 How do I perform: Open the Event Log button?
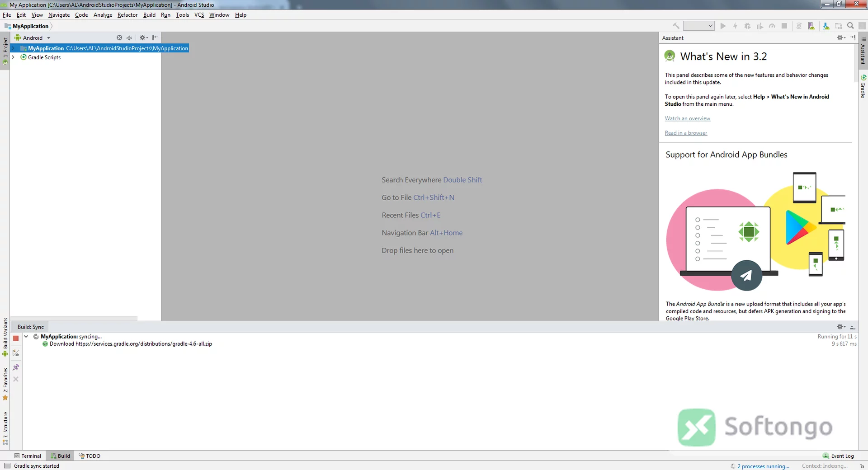tap(838, 456)
